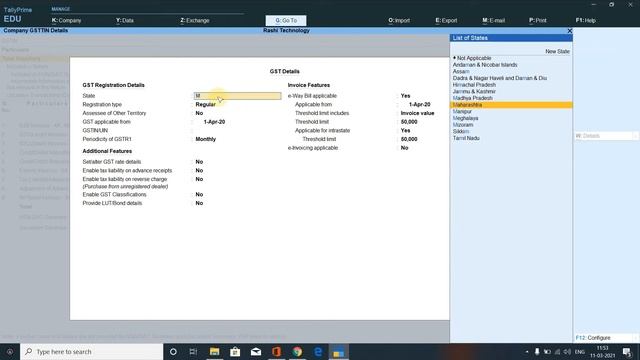
Task: Open the Z: Exchange menu
Action: tap(195, 20)
